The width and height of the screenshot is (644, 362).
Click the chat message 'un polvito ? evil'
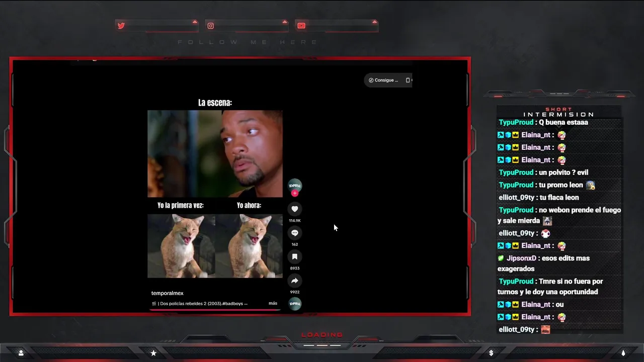pyautogui.click(x=563, y=172)
